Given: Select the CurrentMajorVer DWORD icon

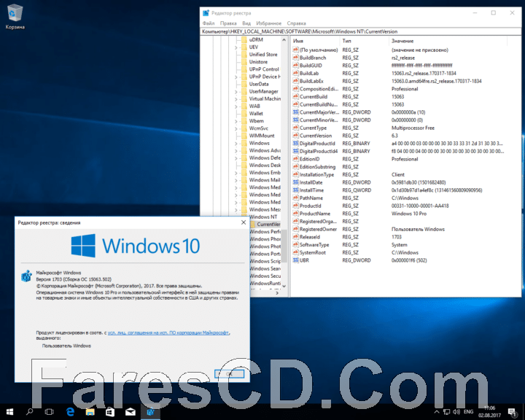Looking at the screenshot, I should click(x=295, y=112).
